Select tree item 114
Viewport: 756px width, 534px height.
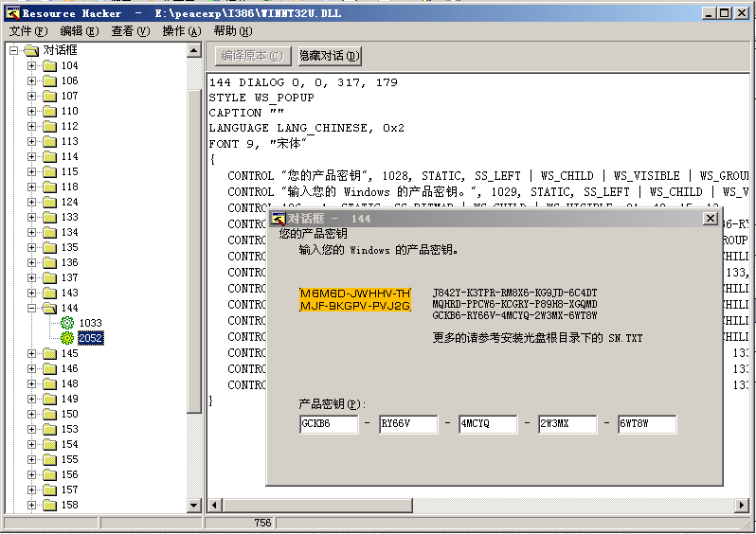coord(69,156)
